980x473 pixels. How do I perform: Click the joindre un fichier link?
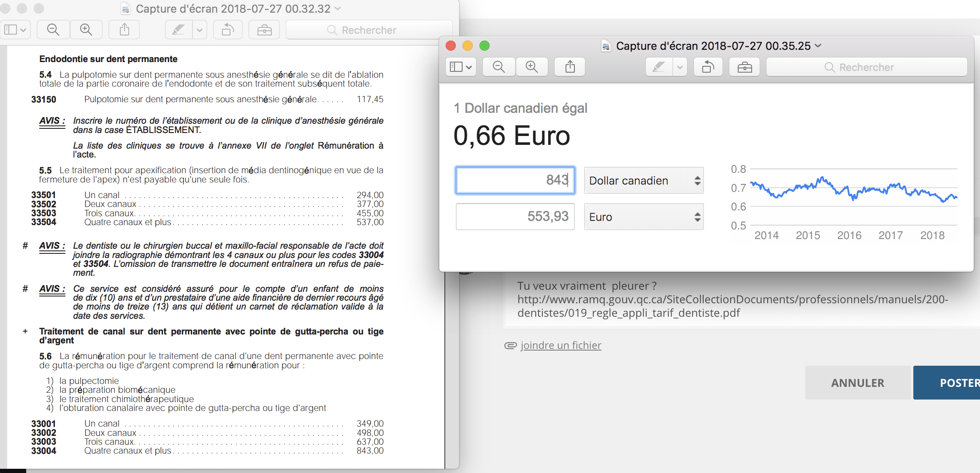560,345
